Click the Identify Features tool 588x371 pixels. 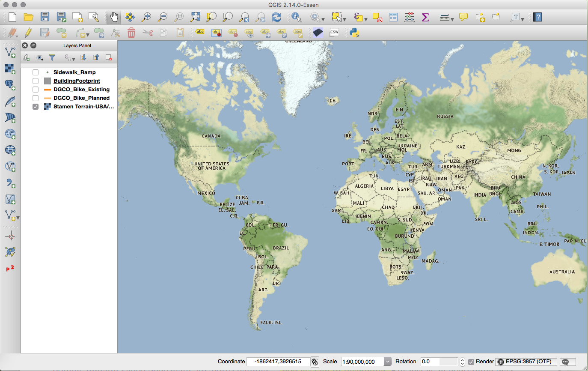coord(296,17)
